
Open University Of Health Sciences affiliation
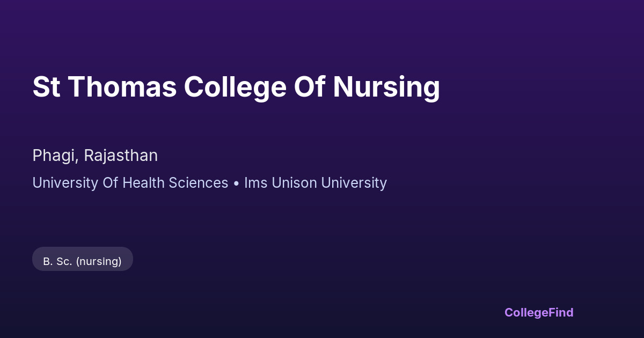[130, 183]
